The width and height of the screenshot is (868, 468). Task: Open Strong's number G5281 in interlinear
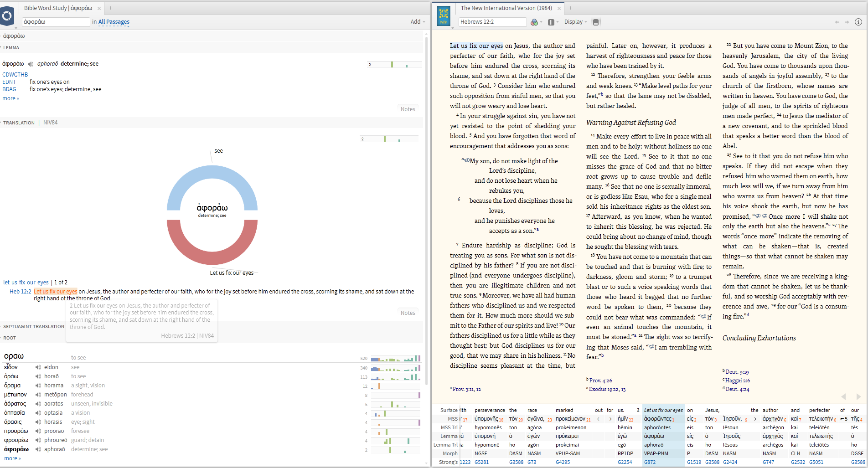coord(481,462)
